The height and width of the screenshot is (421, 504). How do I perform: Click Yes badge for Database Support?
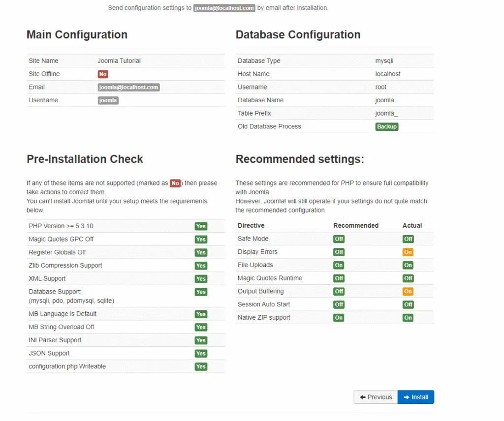(x=201, y=292)
